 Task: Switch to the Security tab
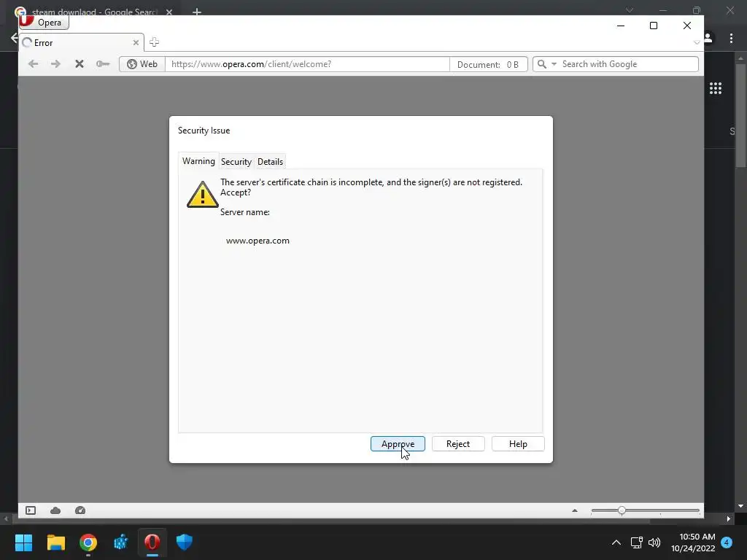236,162
